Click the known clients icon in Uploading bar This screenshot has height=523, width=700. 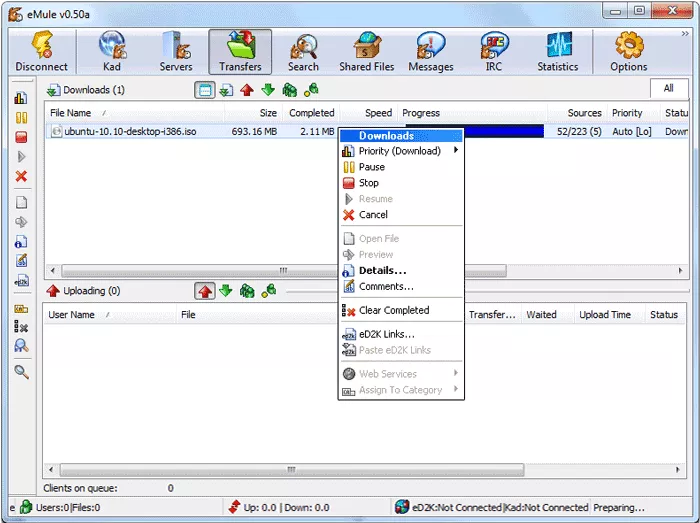[269, 291]
